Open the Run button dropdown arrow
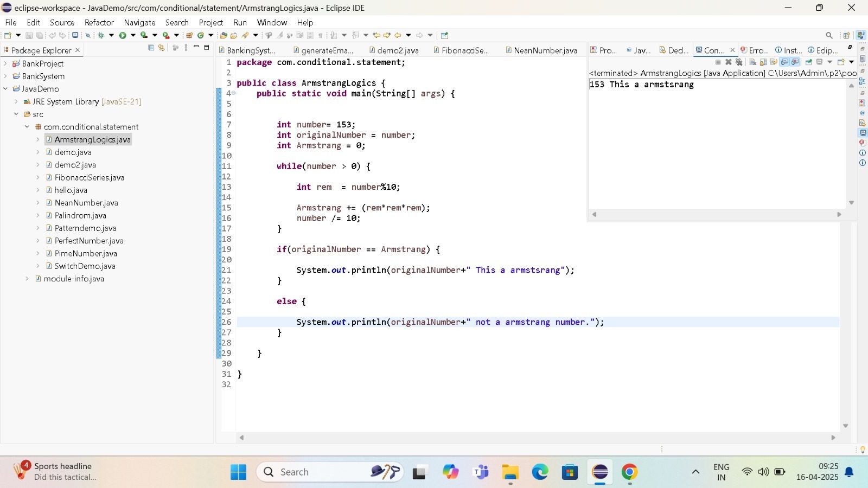Screen dimensions: 868x488 tap(133, 35)
